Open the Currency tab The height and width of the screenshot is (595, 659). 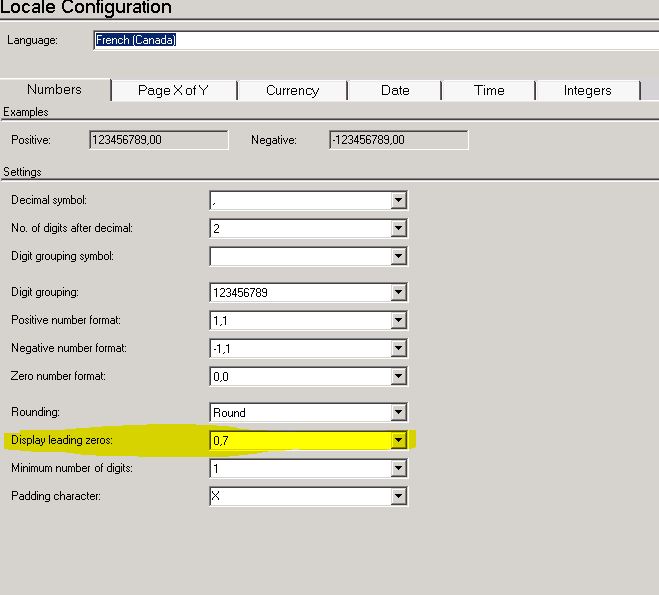[x=293, y=91]
